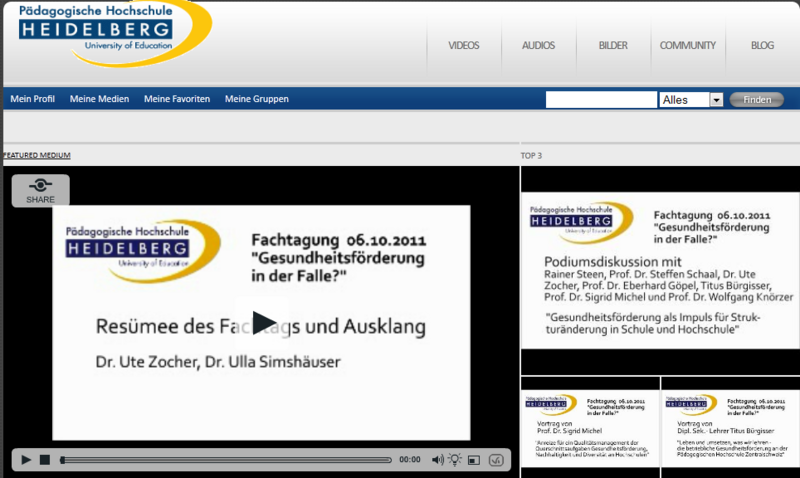This screenshot has height=478, width=800.
Task: Open the BLOG section
Action: [x=762, y=45]
